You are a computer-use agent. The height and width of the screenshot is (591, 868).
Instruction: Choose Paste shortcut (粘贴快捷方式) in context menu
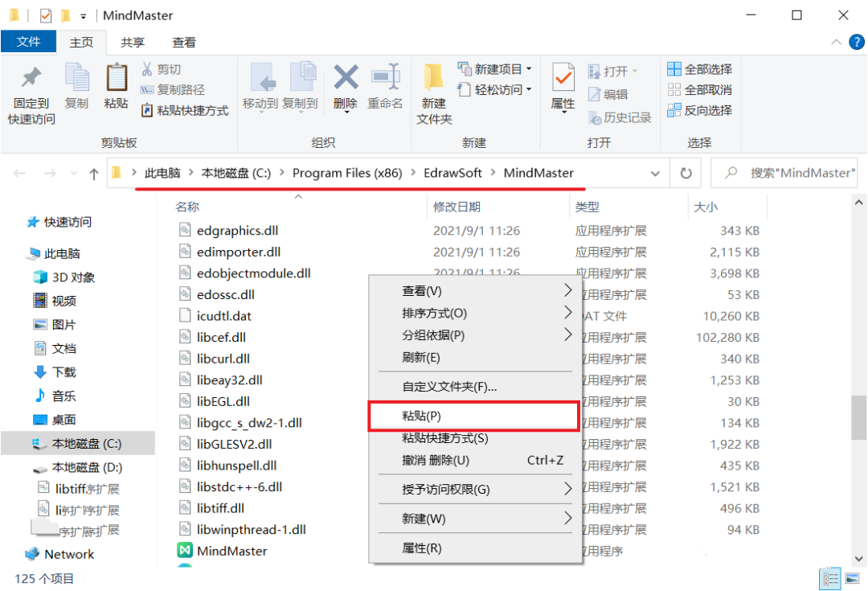pos(476,438)
